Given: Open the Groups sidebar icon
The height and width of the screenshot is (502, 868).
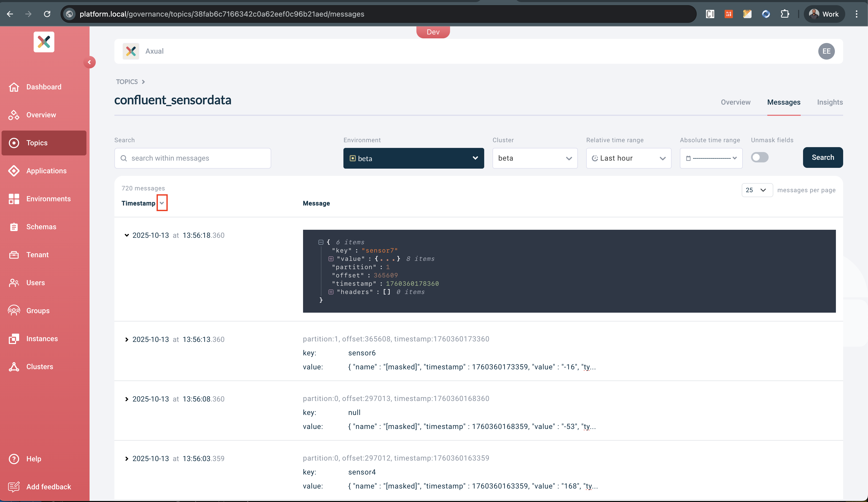Looking at the screenshot, I should [x=14, y=311].
